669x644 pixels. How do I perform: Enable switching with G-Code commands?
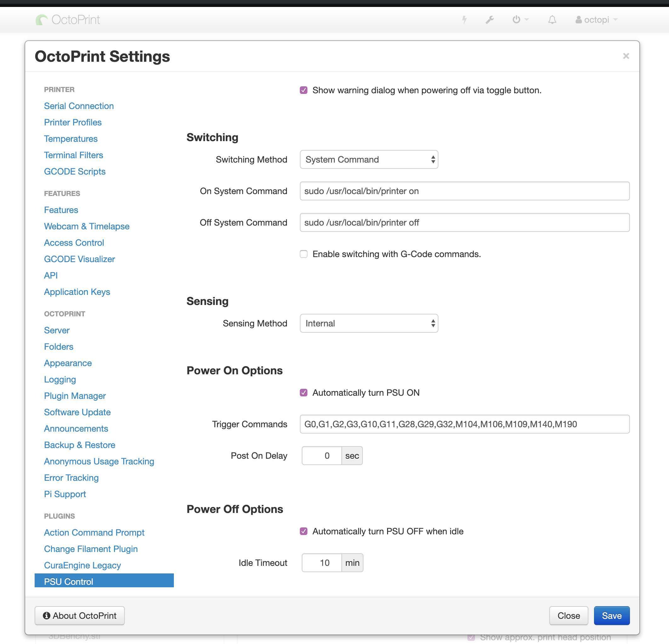coord(303,254)
